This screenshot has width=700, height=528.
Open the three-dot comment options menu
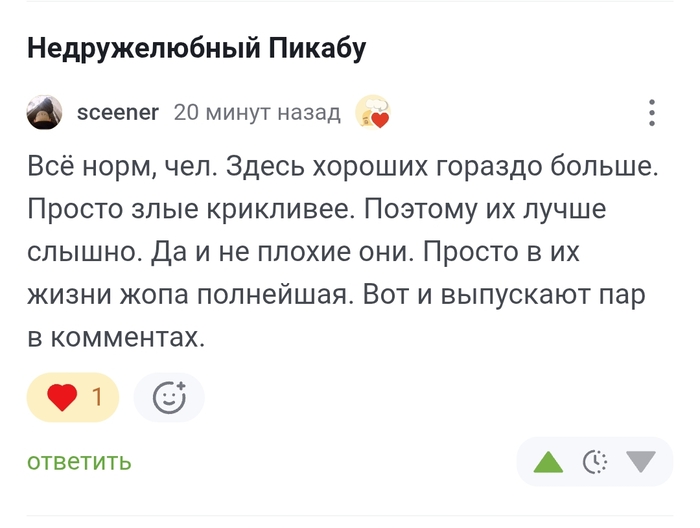[x=652, y=113]
